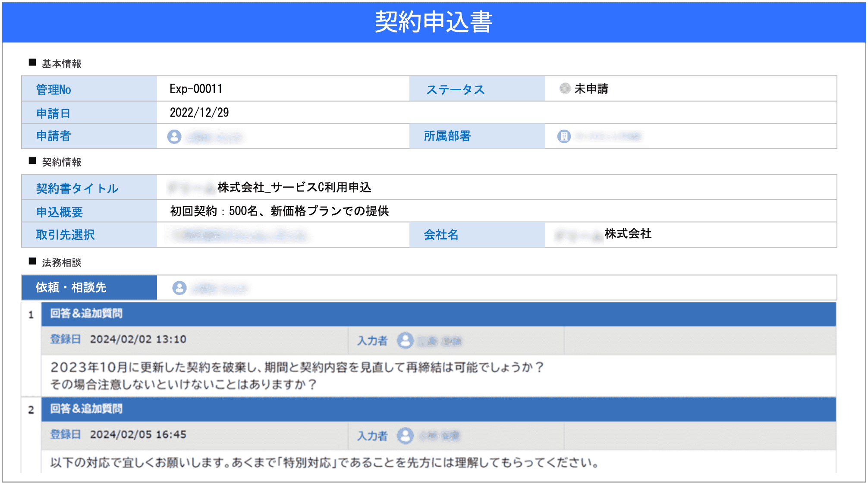Screen dimensions: 868x484
Task: Click the ステータス field label
Action: coord(455,89)
